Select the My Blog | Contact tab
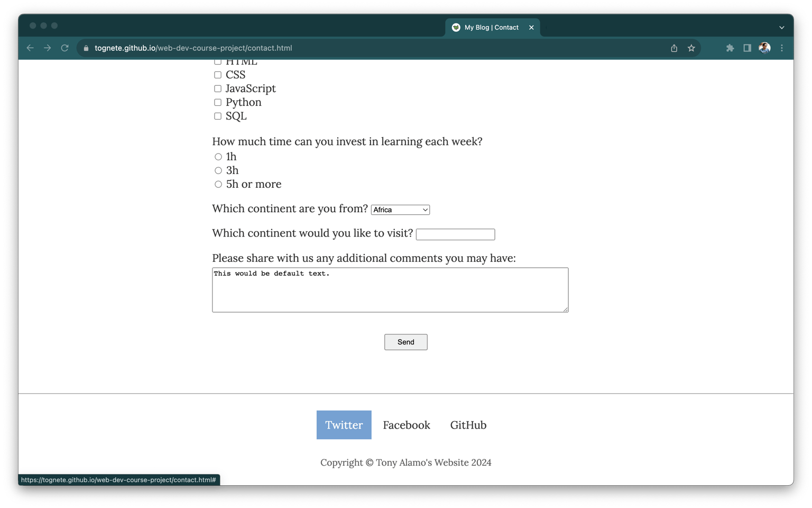Image resolution: width=812 pixels, height=508 pixels. pos(493,28)
